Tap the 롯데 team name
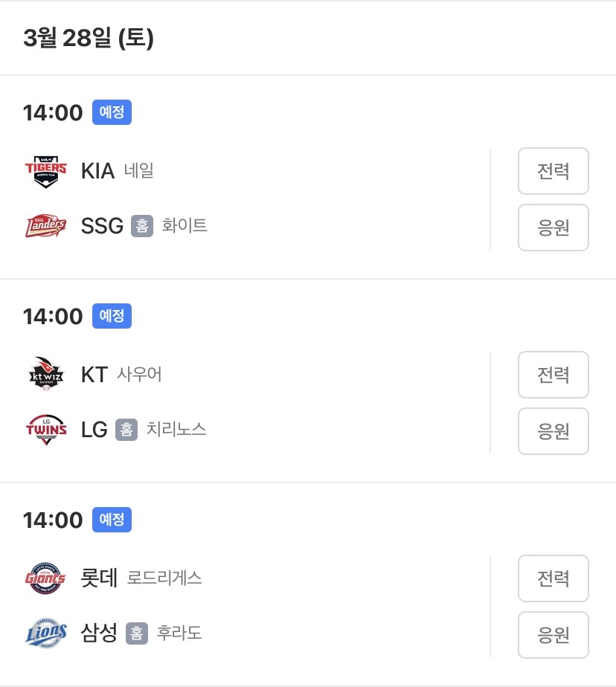616x687 pixels. [99, 578]
